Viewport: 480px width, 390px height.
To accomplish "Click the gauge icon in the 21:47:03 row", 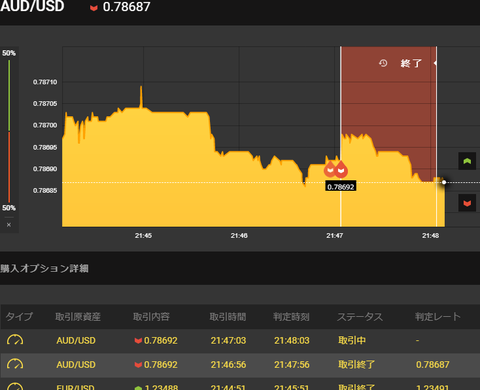I will tap(15, 340).
